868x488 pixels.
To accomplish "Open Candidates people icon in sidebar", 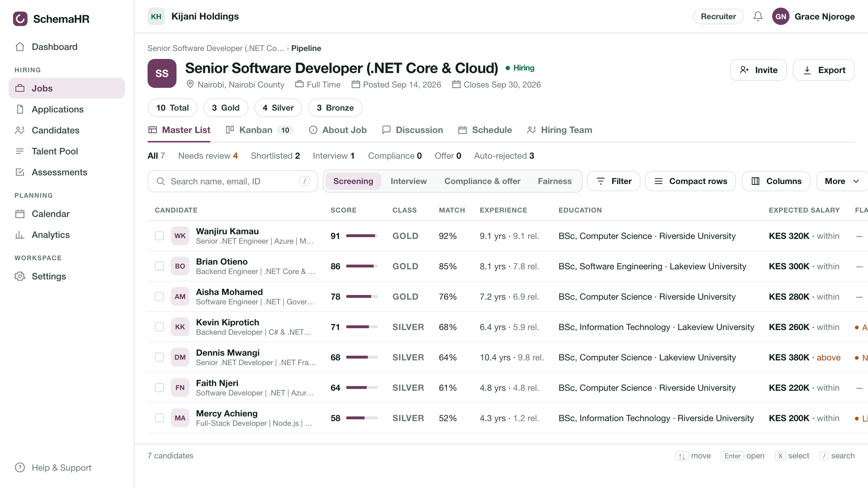I will [20, 130].
